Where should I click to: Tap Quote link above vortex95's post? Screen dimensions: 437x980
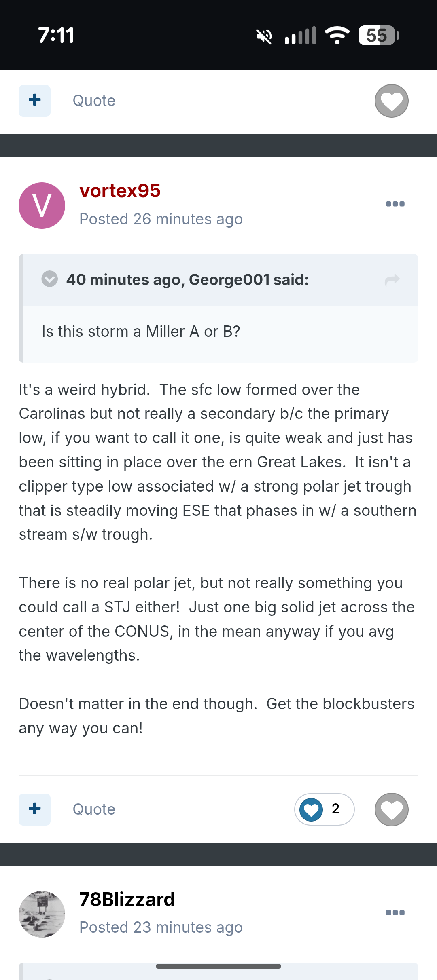94,101
